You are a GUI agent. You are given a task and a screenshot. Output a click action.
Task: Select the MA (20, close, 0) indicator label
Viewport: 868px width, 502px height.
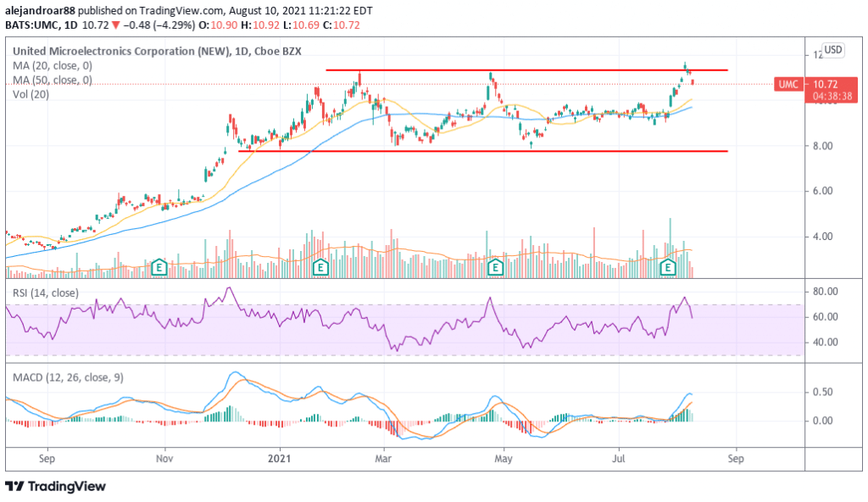coord(53,66)
